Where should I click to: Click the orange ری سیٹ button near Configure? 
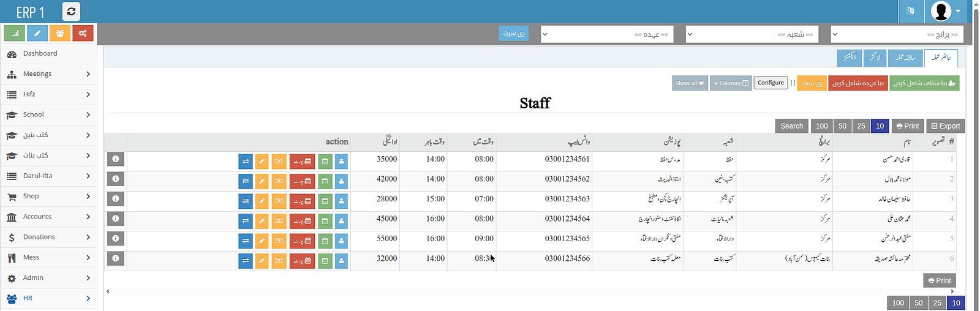(x=812, y=83)
